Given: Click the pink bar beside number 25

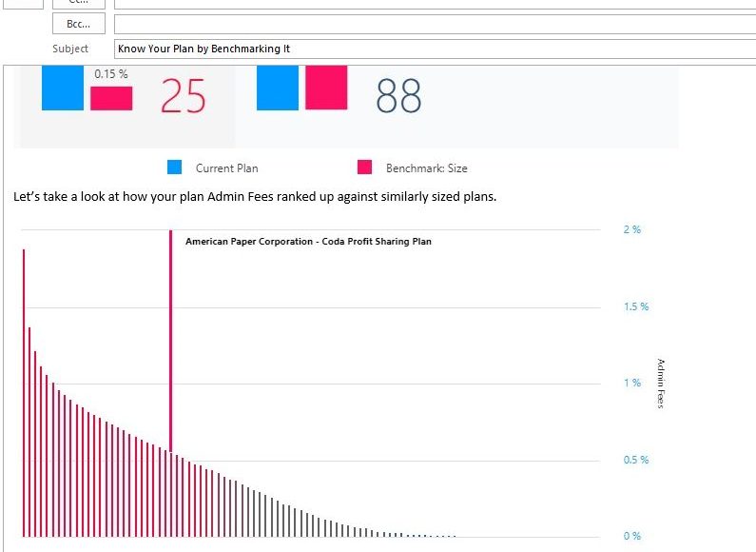Looking at the screenshot, I should (111, 98).
